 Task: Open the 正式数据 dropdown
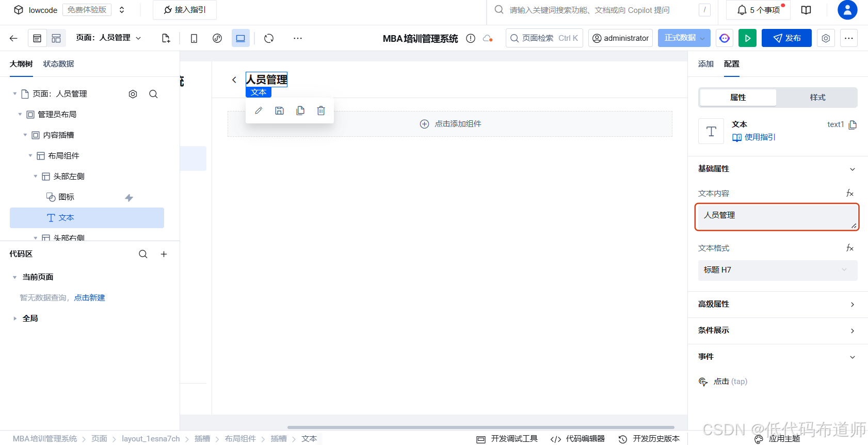coord(684,38)
